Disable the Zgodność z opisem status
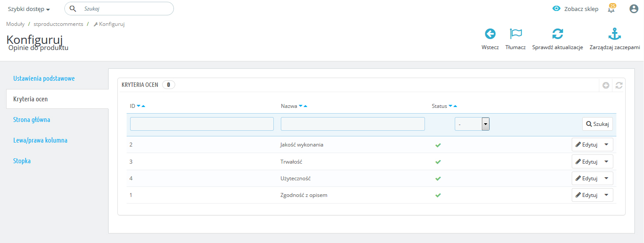The image size is (644, 243). 438,195
